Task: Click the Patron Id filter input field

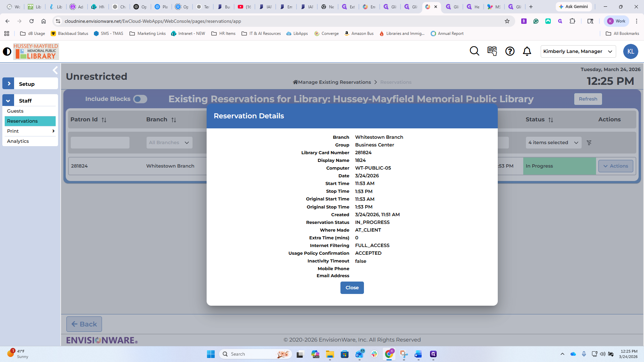Action: click(100, 143)
